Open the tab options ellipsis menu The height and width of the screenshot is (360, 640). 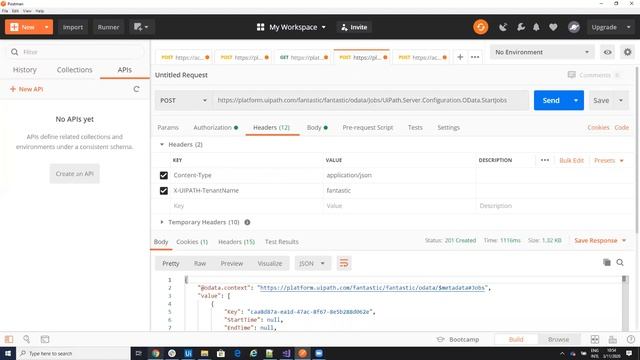475,57
